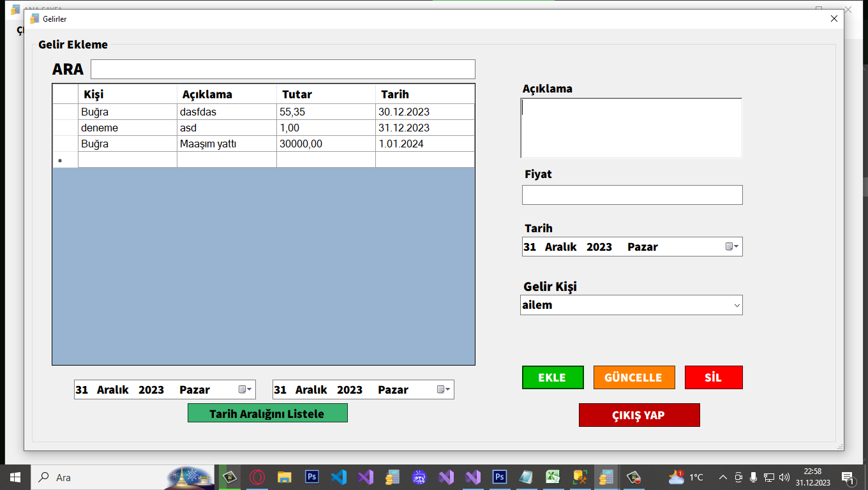The image size is (868, 490).
Task: Expand the Gelir Kişi combo box
Action: tap(737, 306)
